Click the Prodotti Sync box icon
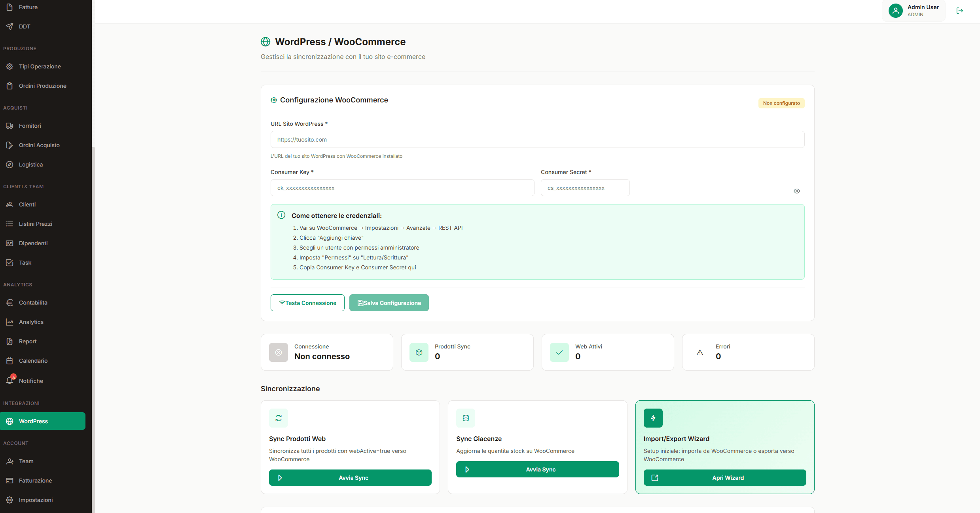The width and height of the screenshot is (980, 513). coord(419,352)
